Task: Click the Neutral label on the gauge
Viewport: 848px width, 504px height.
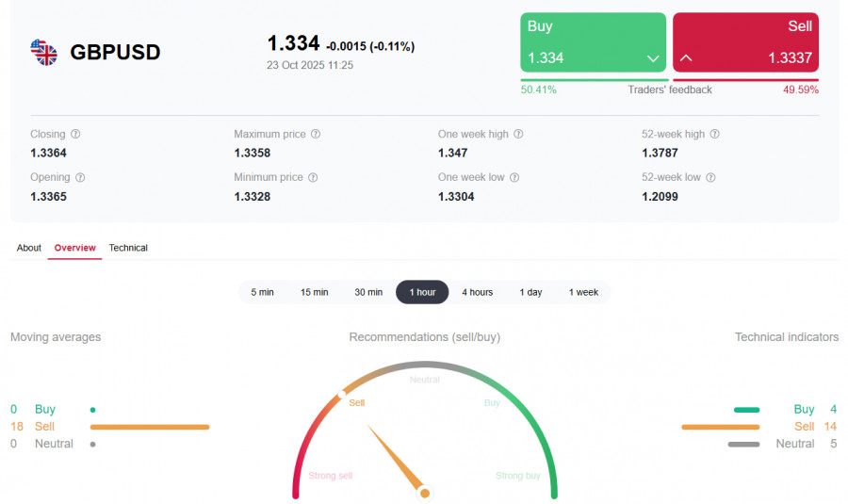Action: 425,380
